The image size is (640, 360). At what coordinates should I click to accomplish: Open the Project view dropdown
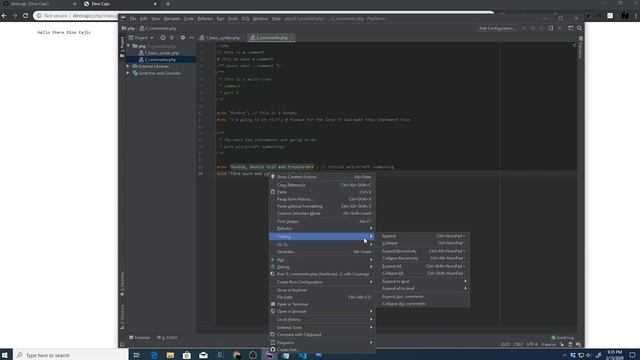point(141,38)
